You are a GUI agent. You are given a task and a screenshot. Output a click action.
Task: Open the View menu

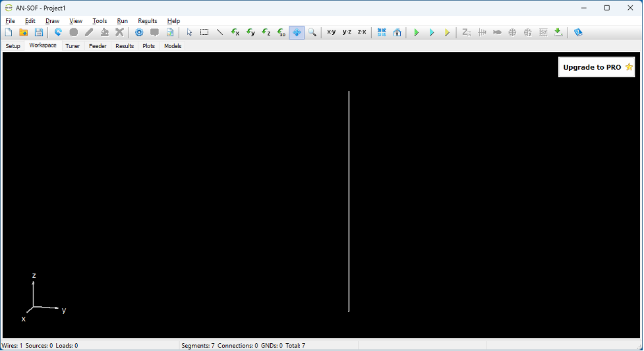click(76, 21)
